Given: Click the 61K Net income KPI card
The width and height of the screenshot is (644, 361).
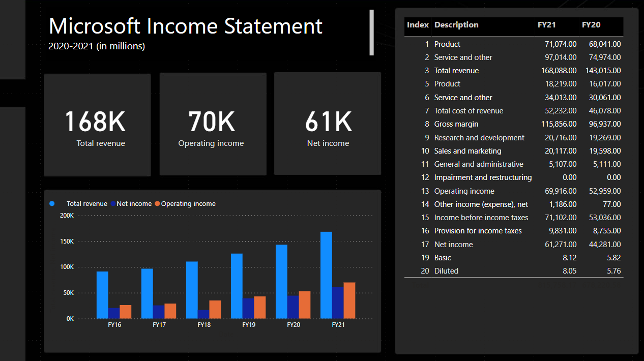Looking at the screenshot, I should point(327,124).
